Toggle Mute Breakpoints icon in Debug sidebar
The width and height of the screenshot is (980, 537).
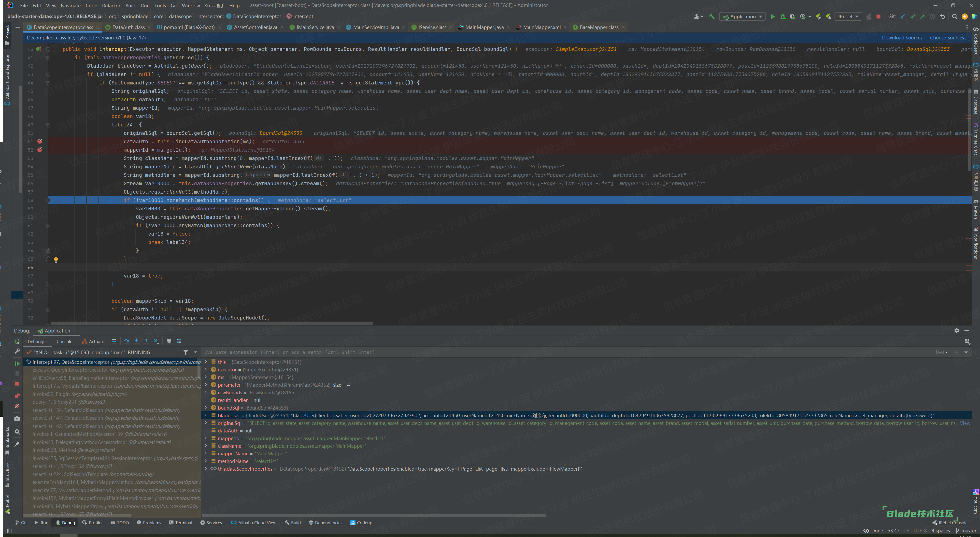(17, 406)
